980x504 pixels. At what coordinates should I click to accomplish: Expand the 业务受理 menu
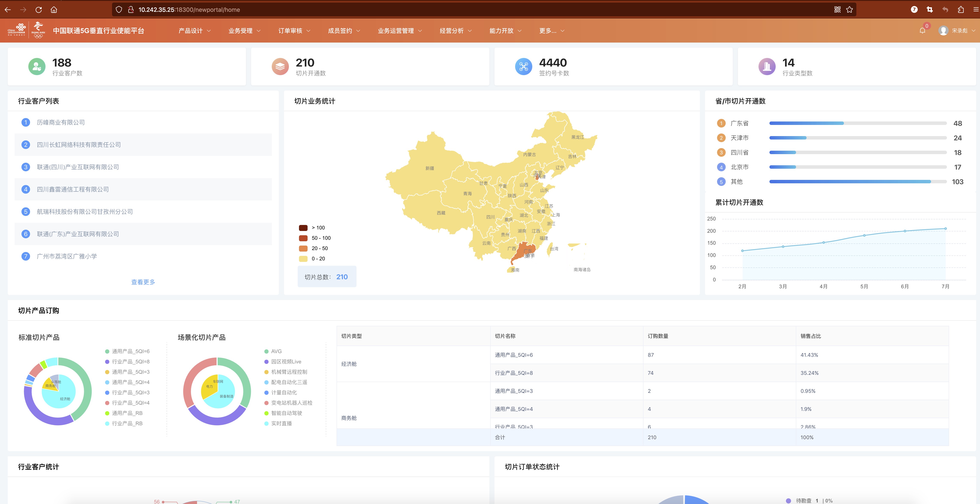(x=244, y=30)
